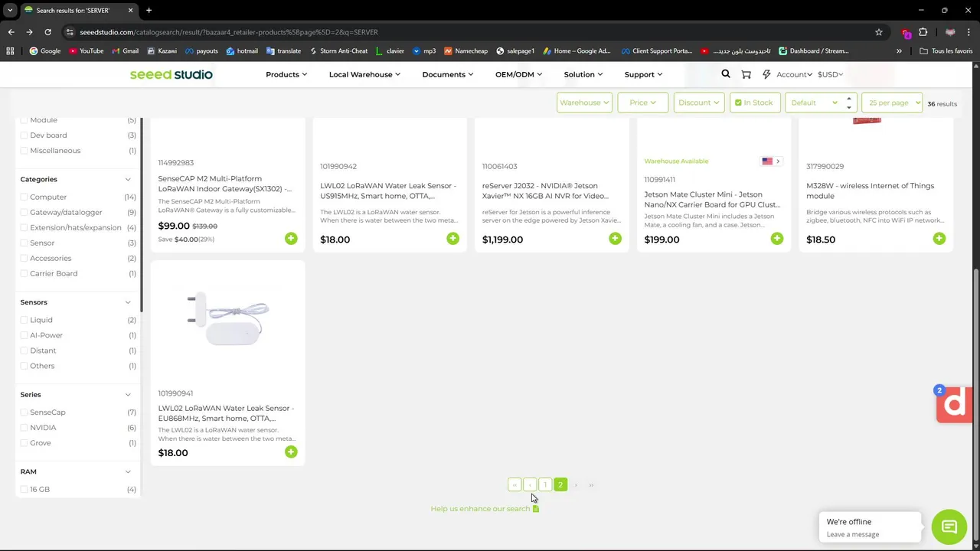Image resolution: width=980 pixels, height=551 pixels.
Task: Reload the page with refresh icon
Action: click(x=47, y=32)
